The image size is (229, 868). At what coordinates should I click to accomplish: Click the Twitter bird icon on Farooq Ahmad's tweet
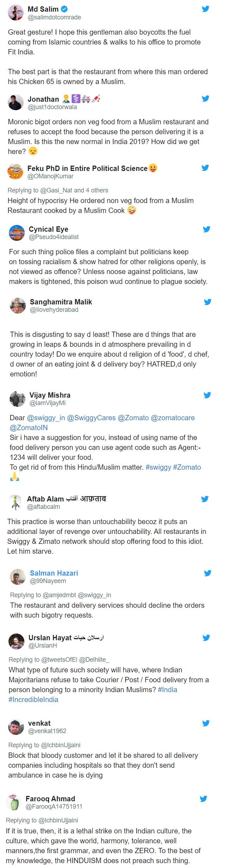(203, 799)
